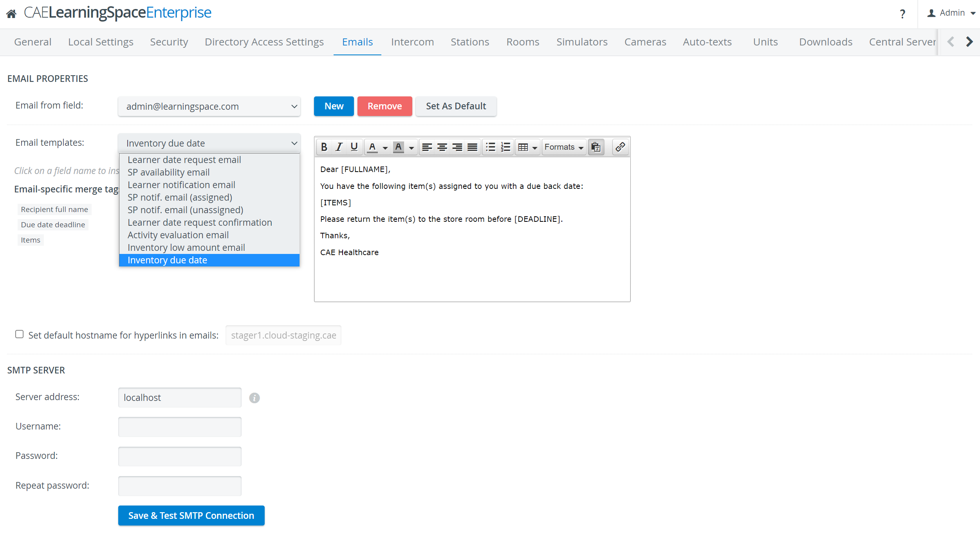
Task: Open the Email from field dropdown
Action: (x=209, y=106)
